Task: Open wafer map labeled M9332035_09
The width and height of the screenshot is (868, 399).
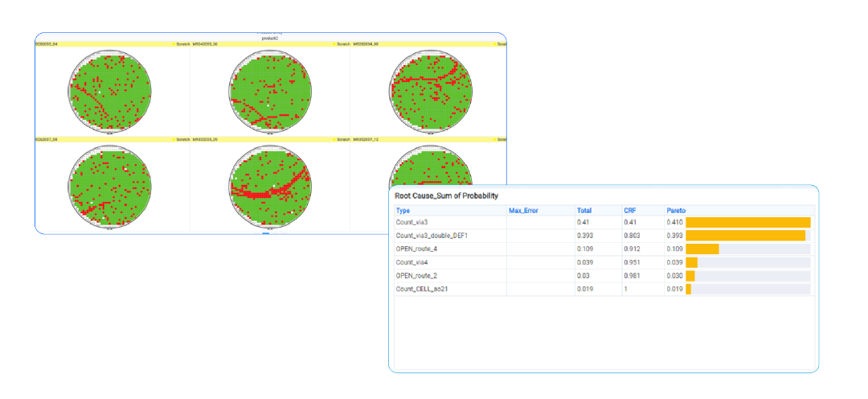Action: 269,186
